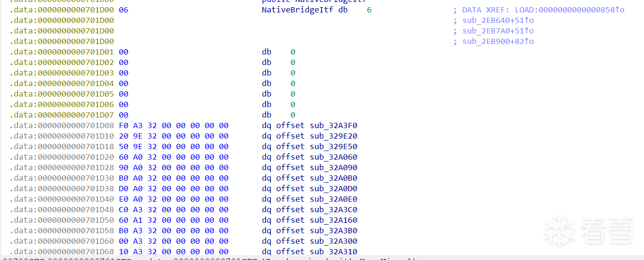
Task: Follow xref sub_2EB7A0+51
Action: [x=498, y=31]
